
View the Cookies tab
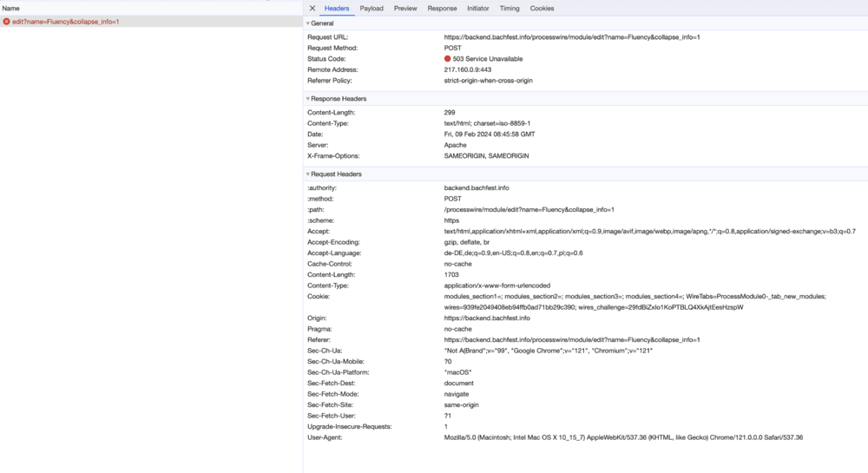click(542, 9)
